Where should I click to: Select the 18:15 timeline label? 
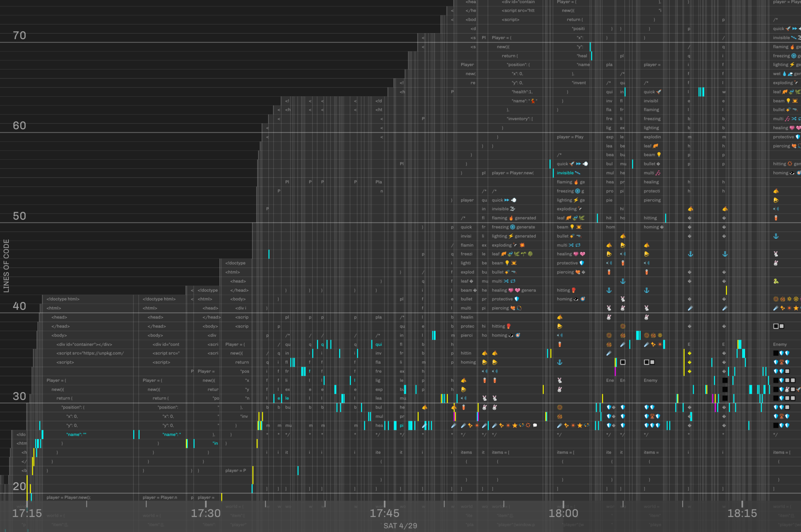click(742, 513)
